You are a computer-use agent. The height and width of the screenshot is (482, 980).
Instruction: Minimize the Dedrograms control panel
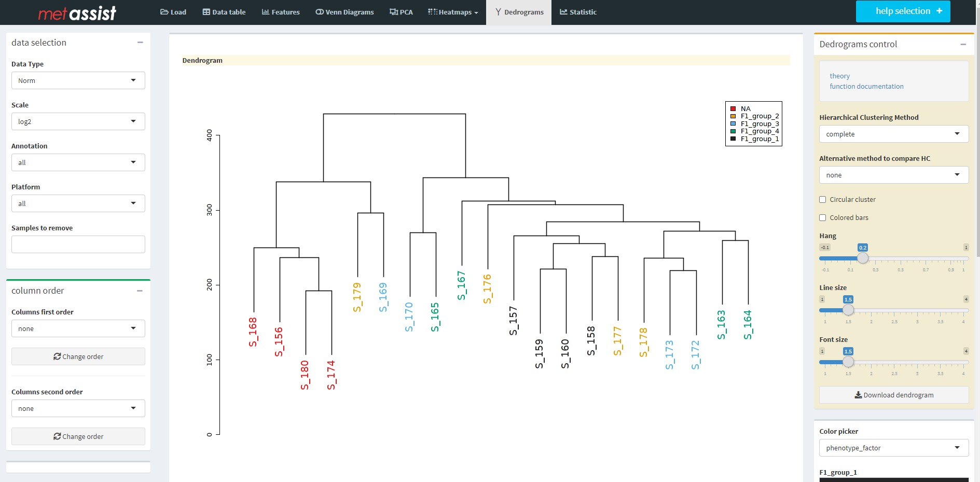963,45
